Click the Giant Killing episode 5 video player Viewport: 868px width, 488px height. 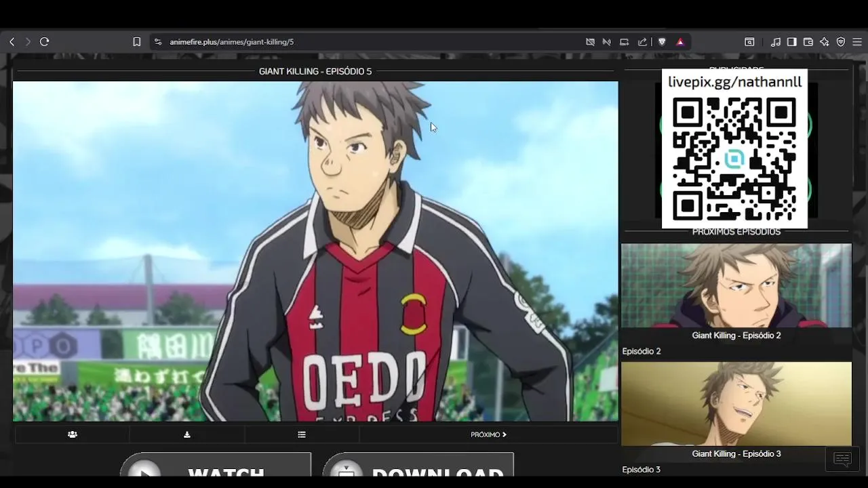[315, 251]
